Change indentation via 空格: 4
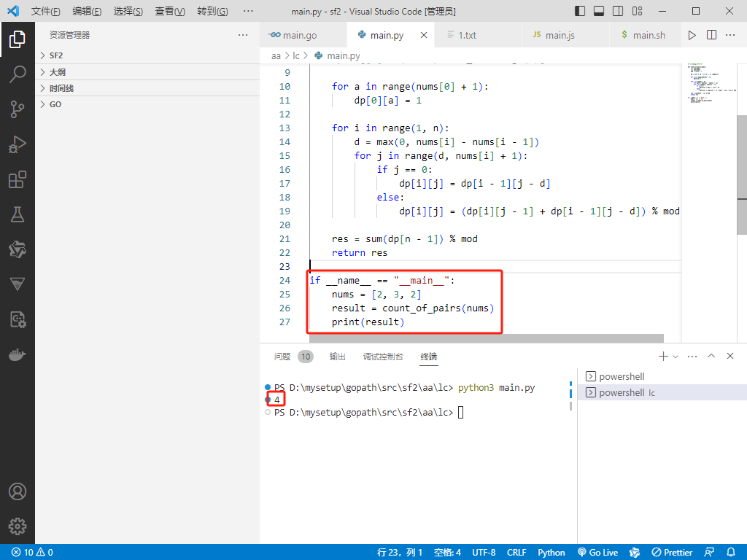The height and width of the screenshot is (560, 747). [447, 553]
